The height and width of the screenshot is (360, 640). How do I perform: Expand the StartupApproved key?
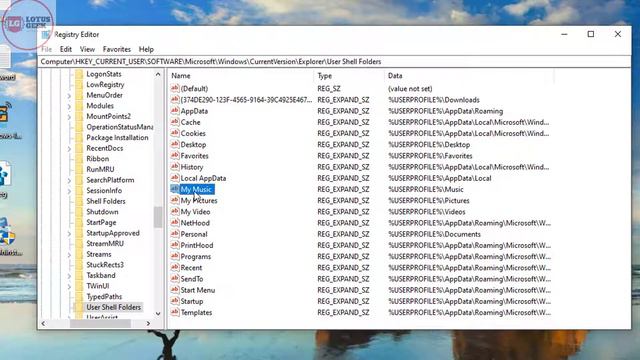69,233
